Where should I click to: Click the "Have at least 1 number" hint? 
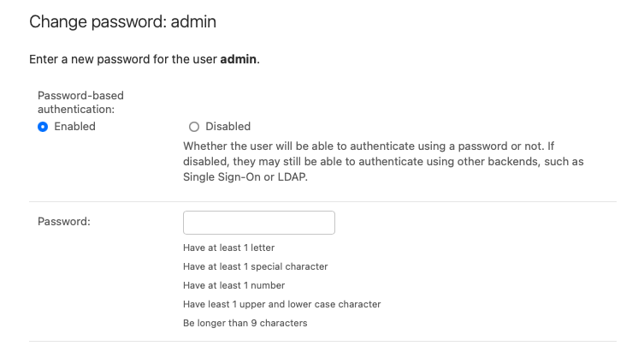tap(233, 285)
